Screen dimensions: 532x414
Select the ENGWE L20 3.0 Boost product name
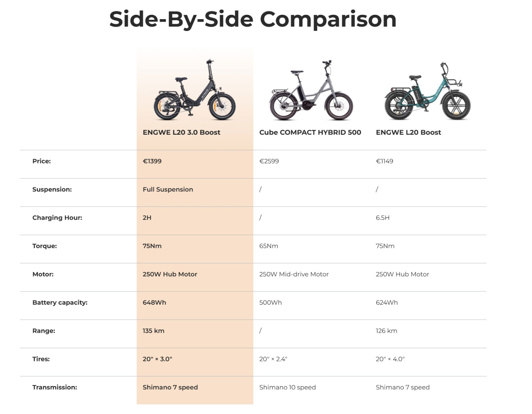(181, 132)
